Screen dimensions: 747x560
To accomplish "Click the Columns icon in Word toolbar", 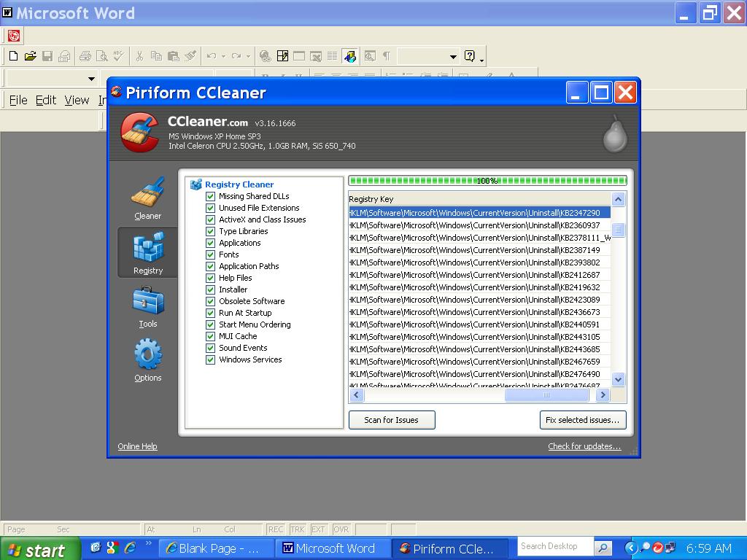I will [x=332, y=56].
